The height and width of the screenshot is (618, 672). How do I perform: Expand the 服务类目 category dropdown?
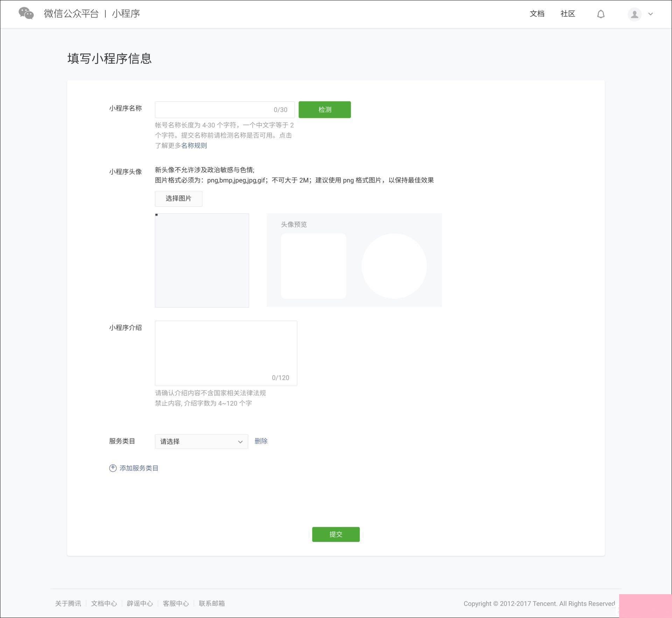201,441
